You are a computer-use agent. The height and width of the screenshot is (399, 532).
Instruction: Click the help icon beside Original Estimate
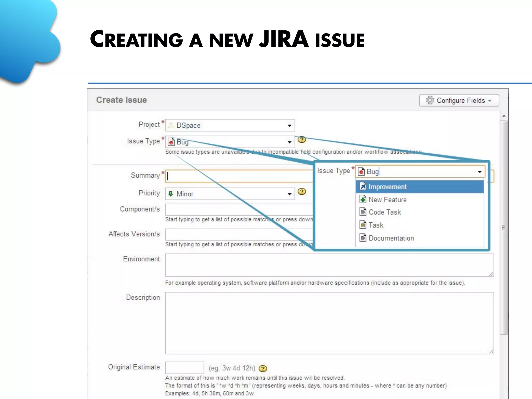(x=263, y=368)
